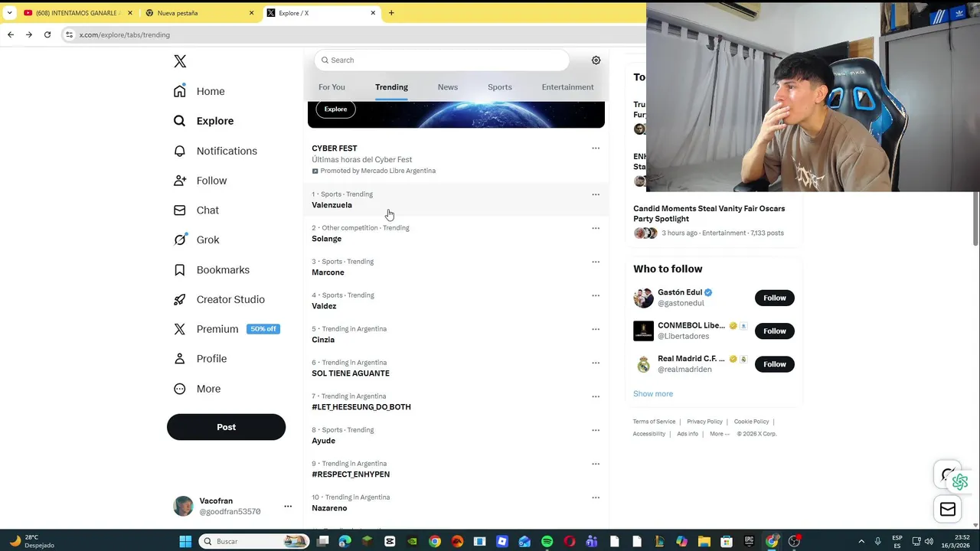Open Spotify from the taskbar
The image size is (980, 551).
[x=547, y=541]
